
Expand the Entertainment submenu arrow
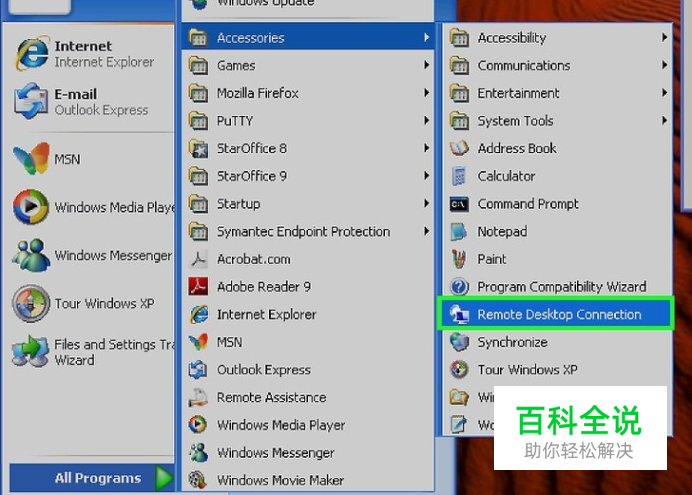coord(664,93)
